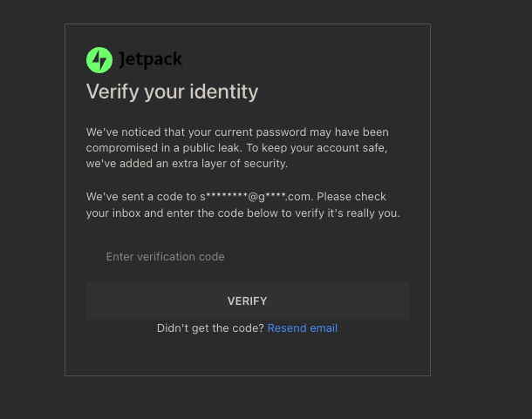Click the words verify it's really you
The image size is (532, 419).
click(347, 213)
